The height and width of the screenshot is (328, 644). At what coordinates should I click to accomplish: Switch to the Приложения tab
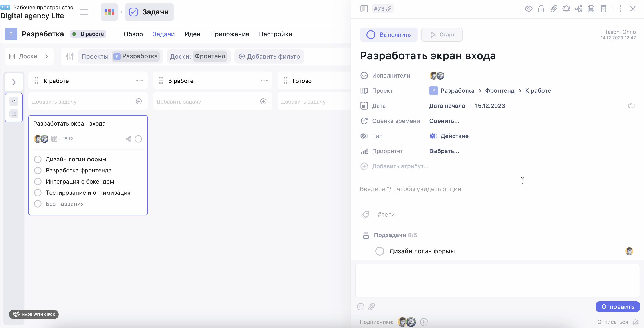tap(229, 34)
